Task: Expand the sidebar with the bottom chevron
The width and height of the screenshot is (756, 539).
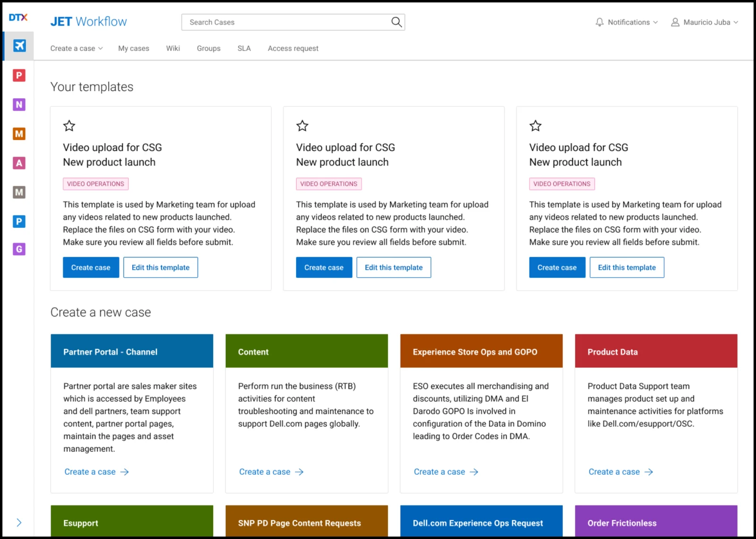Action: (x=19, y=522)
